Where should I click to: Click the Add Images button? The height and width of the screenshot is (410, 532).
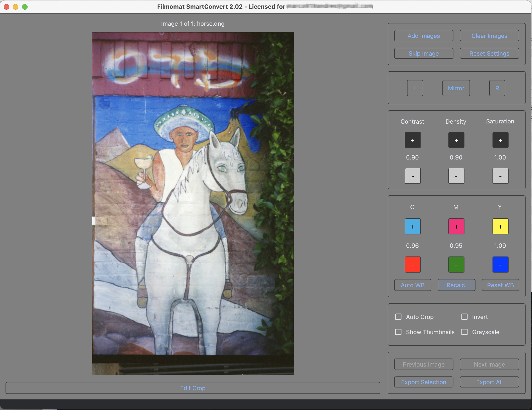[424, 36]
